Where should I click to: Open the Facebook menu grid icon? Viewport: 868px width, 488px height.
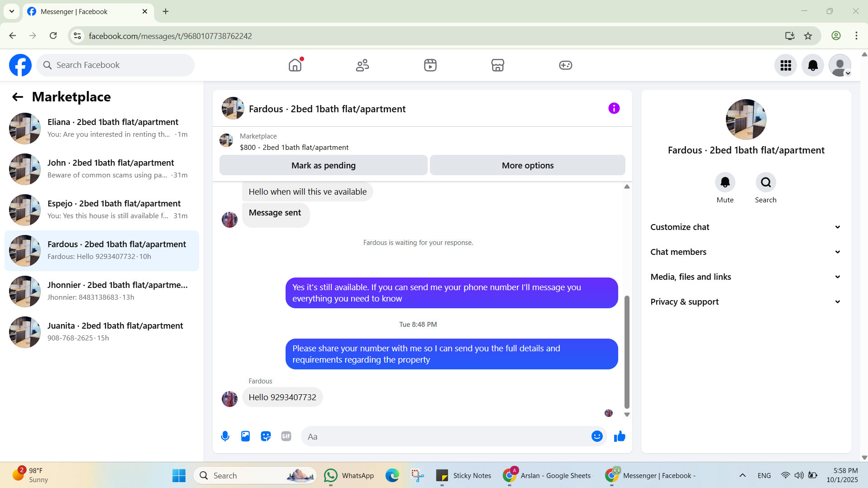click(786, 65)
